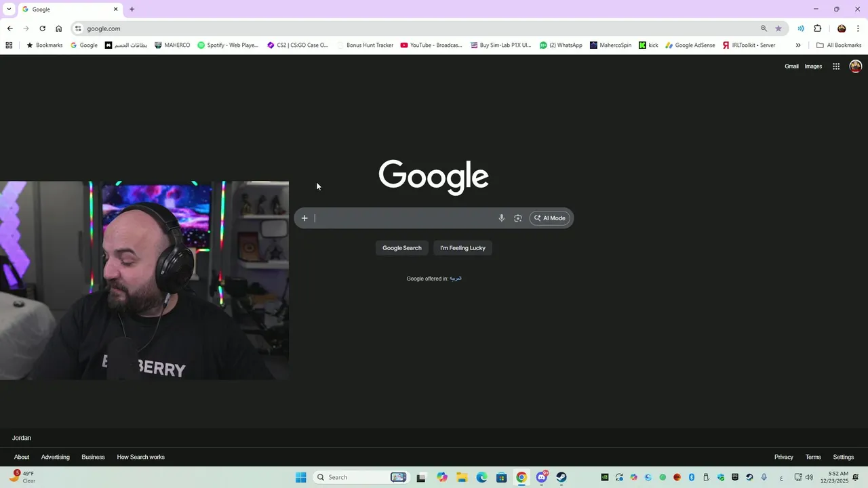Open the Google apps grid
The width and height of the screenshot is (868, 488).
tap(836, 66)
